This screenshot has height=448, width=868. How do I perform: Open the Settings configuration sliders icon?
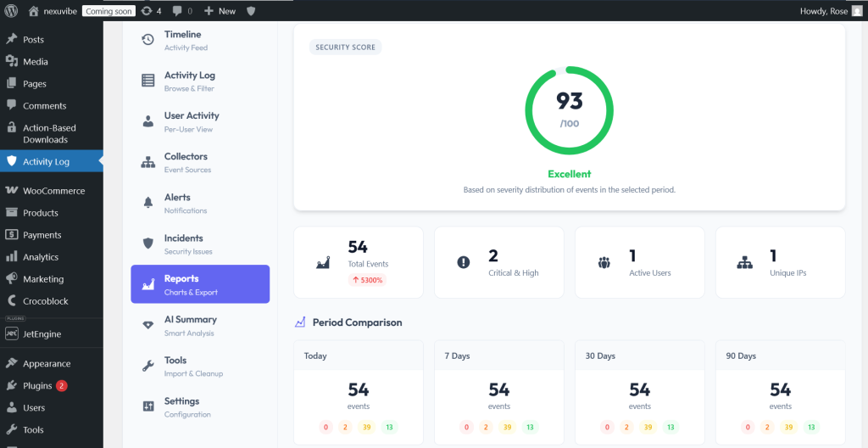tap(147, 407)
